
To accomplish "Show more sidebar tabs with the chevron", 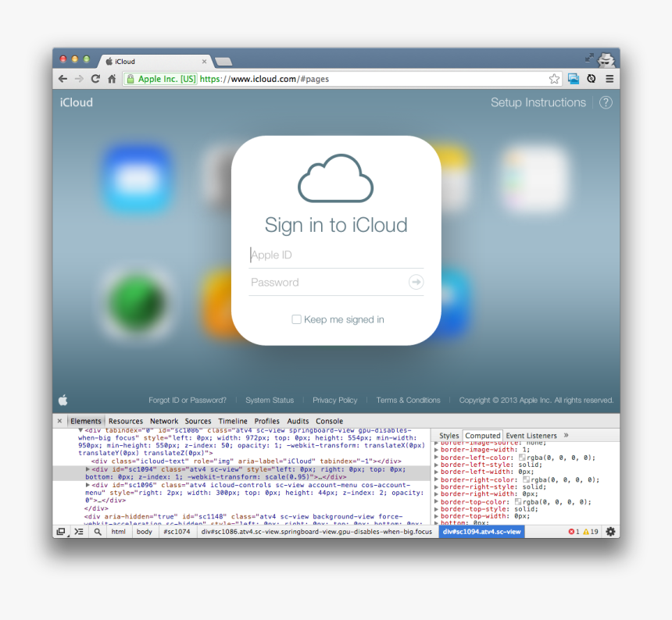I will (x=567, y=435).
